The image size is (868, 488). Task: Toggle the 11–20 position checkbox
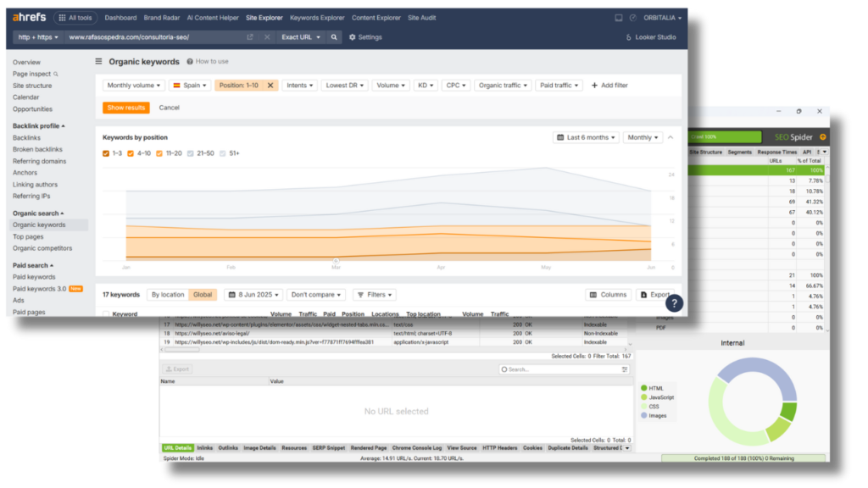point(159,153)
